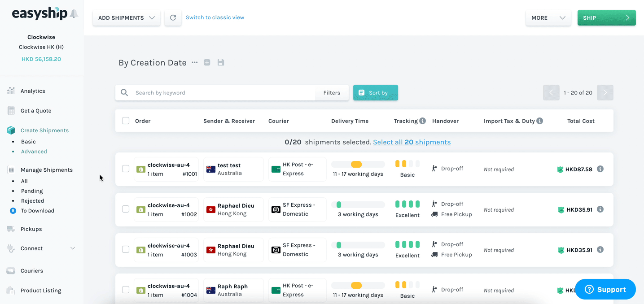Click the plus icon next to By Creation Date
Screen dimensions: 644x304
point(207,62)
